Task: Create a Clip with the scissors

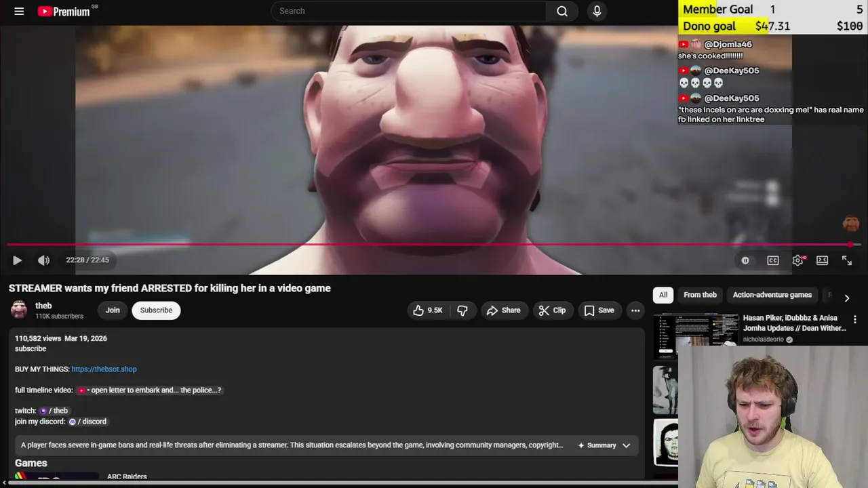Action: 552,310
